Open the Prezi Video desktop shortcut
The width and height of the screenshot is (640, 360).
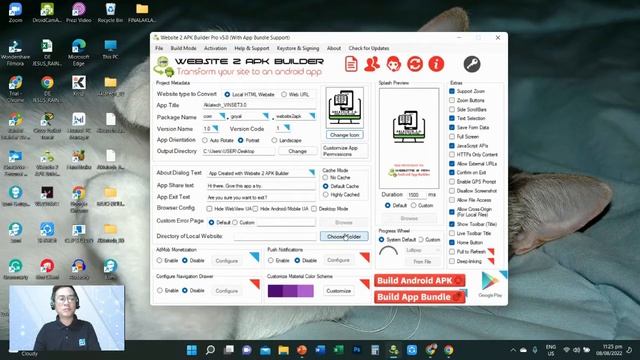tap(78, 13)
